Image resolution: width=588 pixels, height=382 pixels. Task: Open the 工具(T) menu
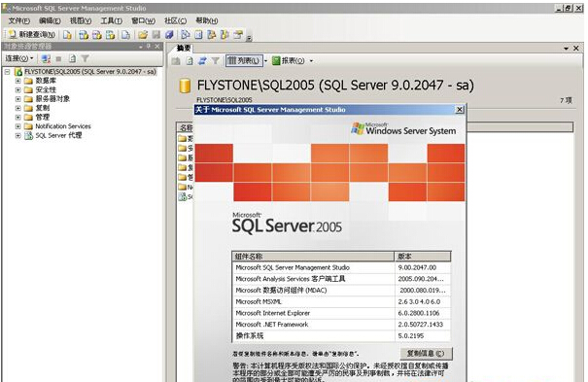[x=112, y=21]
